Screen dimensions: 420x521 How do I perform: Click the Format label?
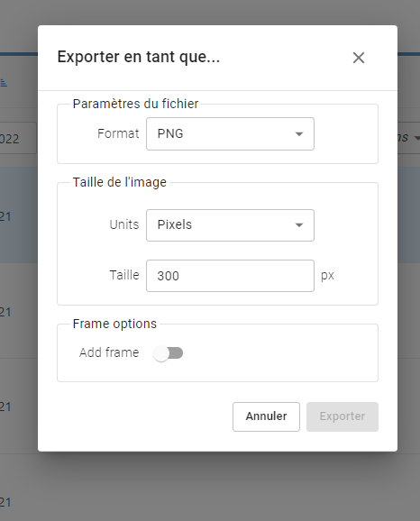pos(118,133)
